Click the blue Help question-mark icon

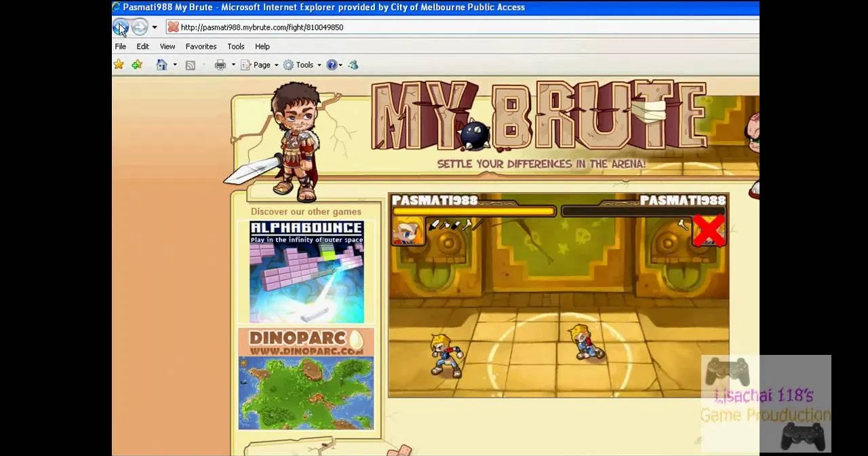[x=332, y=65]
